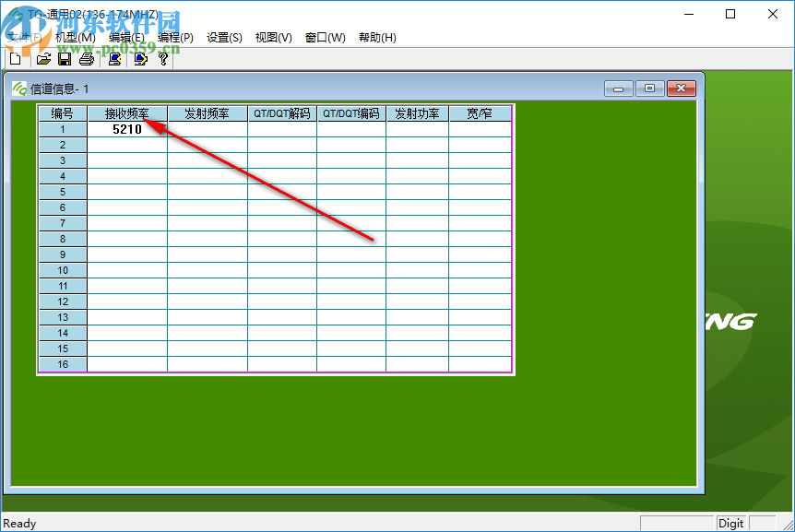
Task: Click 发射频率 cell in row 1
Action: point(208,129)
